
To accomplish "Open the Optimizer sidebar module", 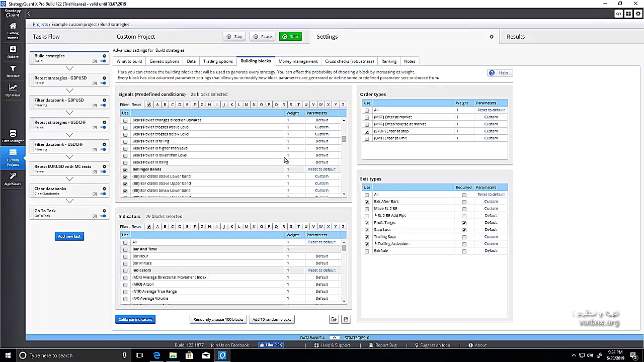I will 13,90.
